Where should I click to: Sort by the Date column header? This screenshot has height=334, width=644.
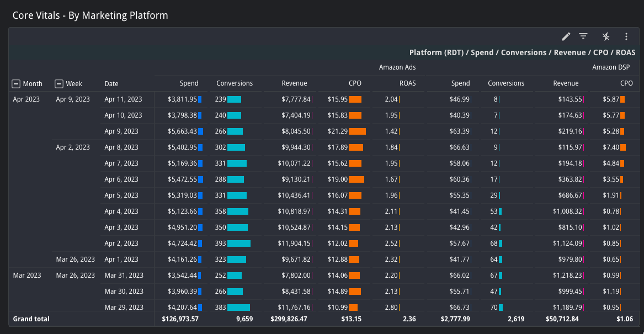click(111, 84)
